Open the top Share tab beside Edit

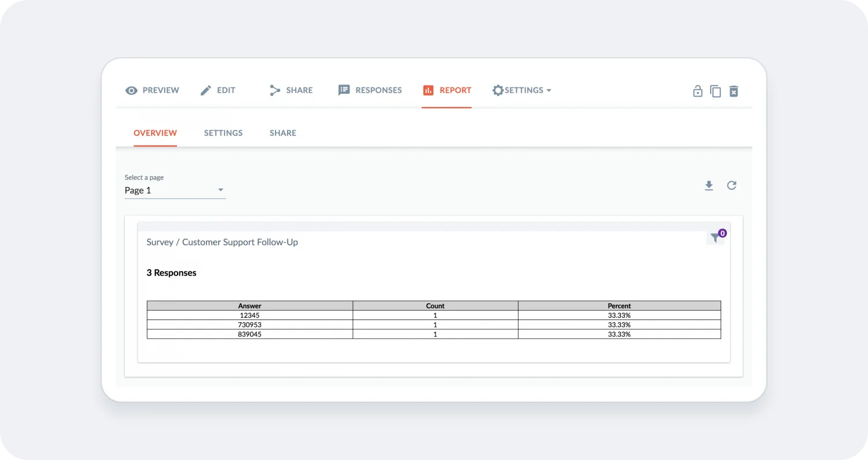[x=291, y=90]
